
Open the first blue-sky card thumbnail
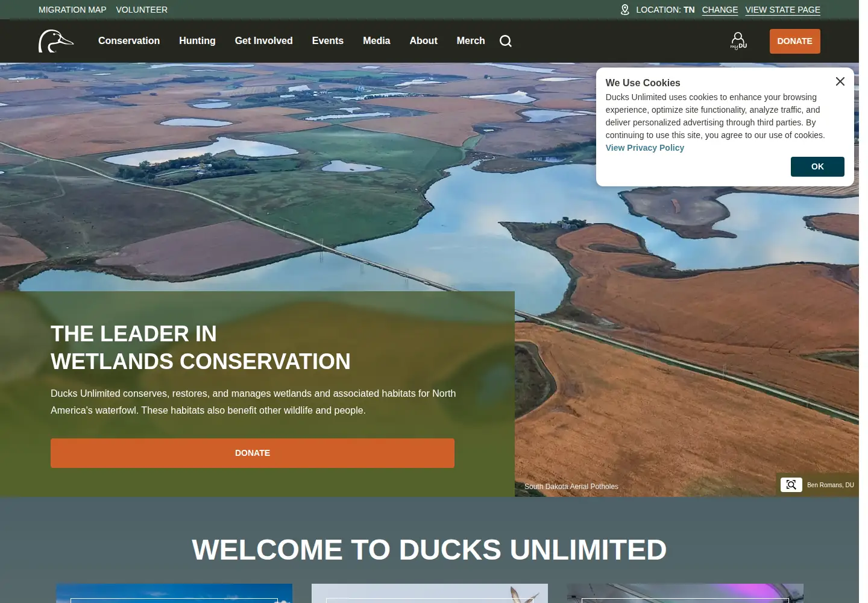pyautogui.click(x=174, y=593)
